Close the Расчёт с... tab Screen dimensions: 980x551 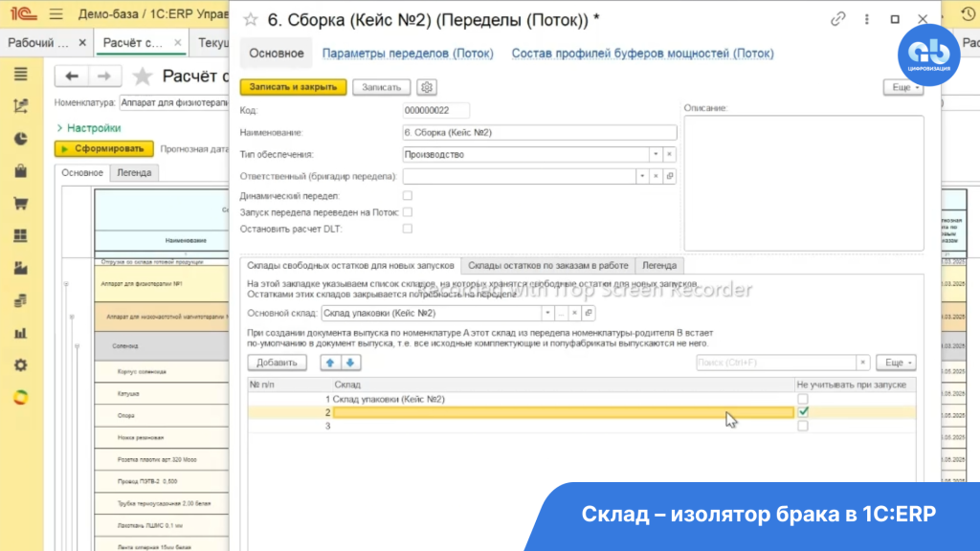(x=177, y=42)
